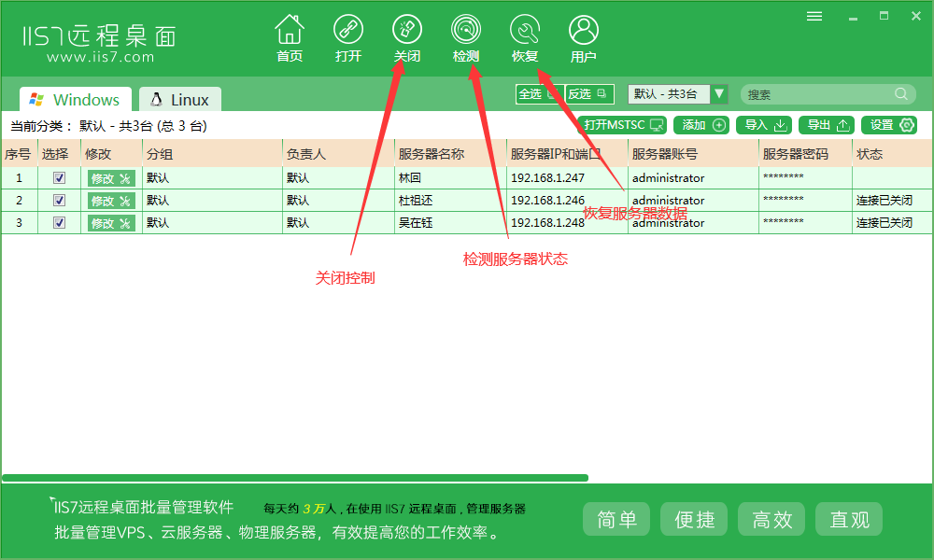Image resolution: width=934 pixels, height=560 pixels.
Task: Click the 负责人 column header
Action: click(338, 154)
